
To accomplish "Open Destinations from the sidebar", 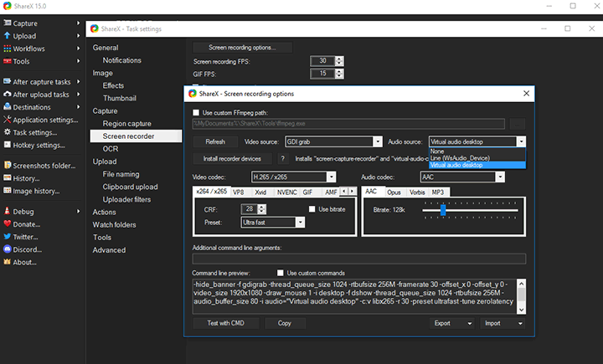I will (x=8, y=107).
